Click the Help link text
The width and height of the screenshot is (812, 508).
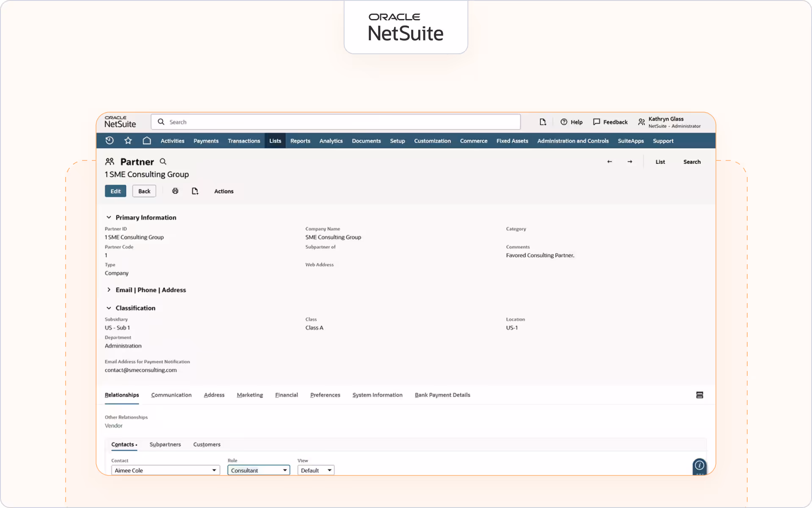577,122
